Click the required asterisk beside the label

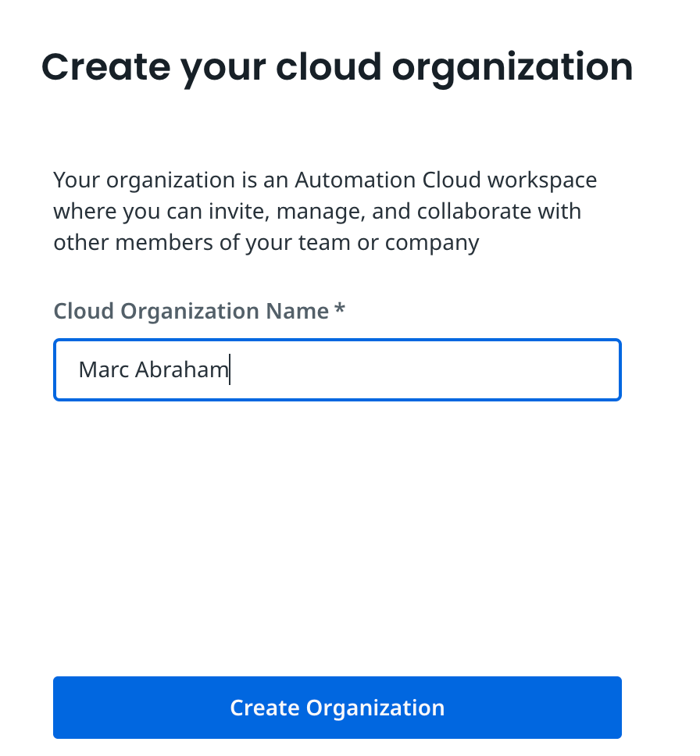(339, 310)
